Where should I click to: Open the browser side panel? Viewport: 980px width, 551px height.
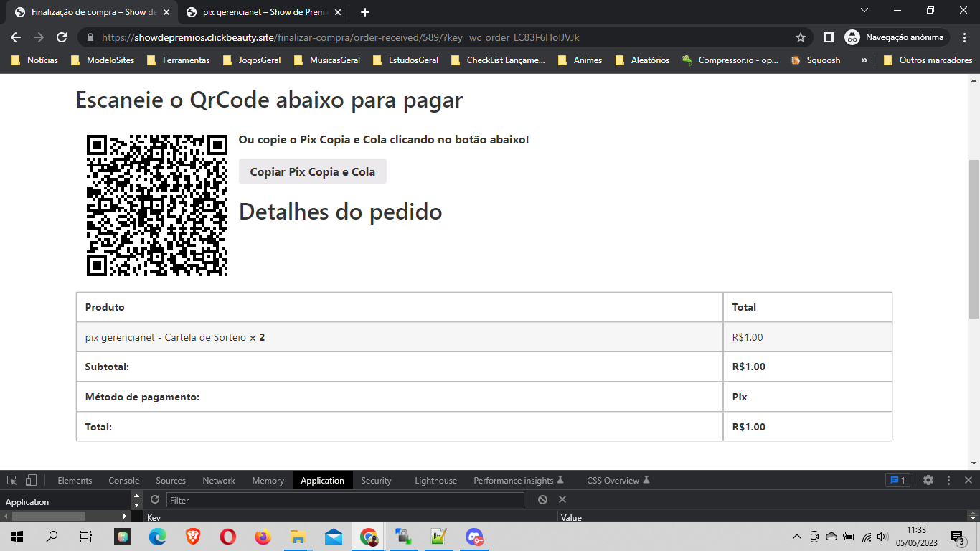[829, 37]
